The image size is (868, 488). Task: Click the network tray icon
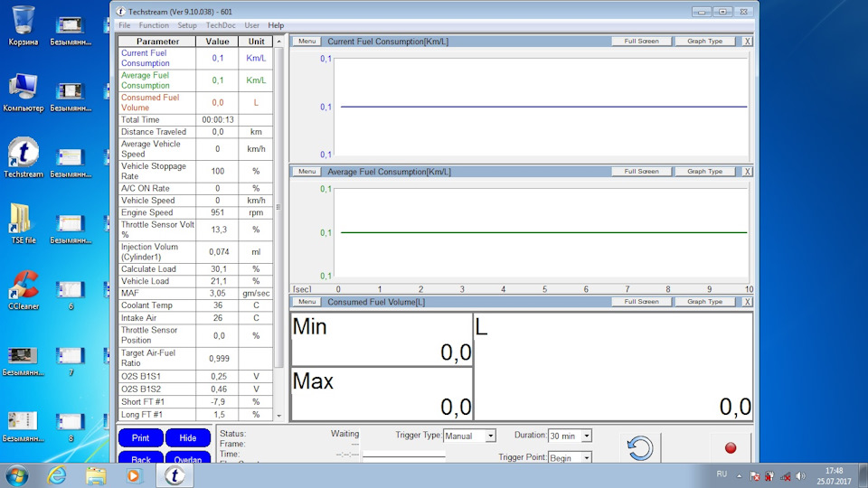[x=785, y=476]
